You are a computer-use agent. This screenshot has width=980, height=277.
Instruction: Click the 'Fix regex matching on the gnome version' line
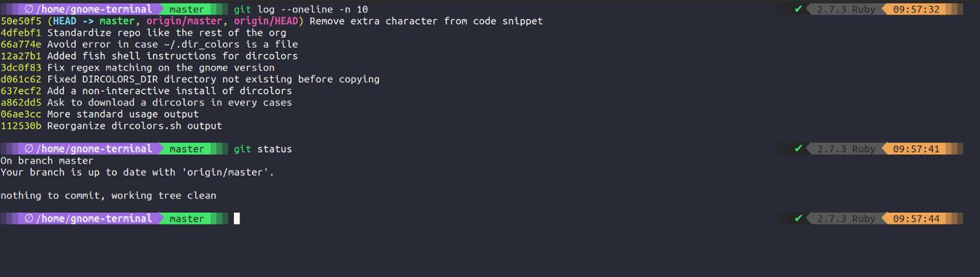pos(161,68)
